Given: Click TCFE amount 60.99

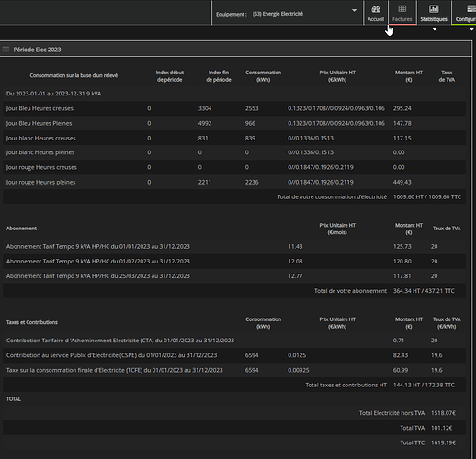Looking at the screenshot, I should 401,370.
